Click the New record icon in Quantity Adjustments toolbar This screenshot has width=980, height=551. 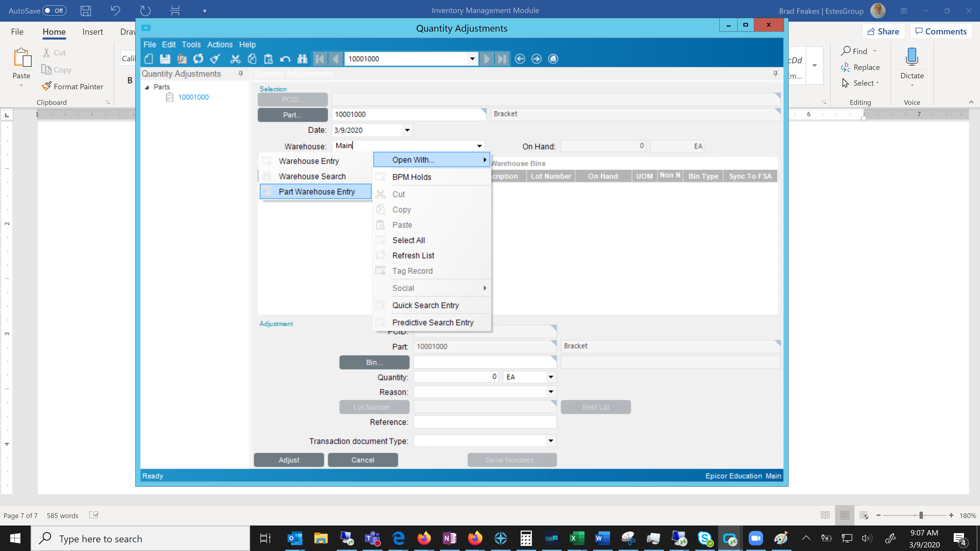coord(149,59)
